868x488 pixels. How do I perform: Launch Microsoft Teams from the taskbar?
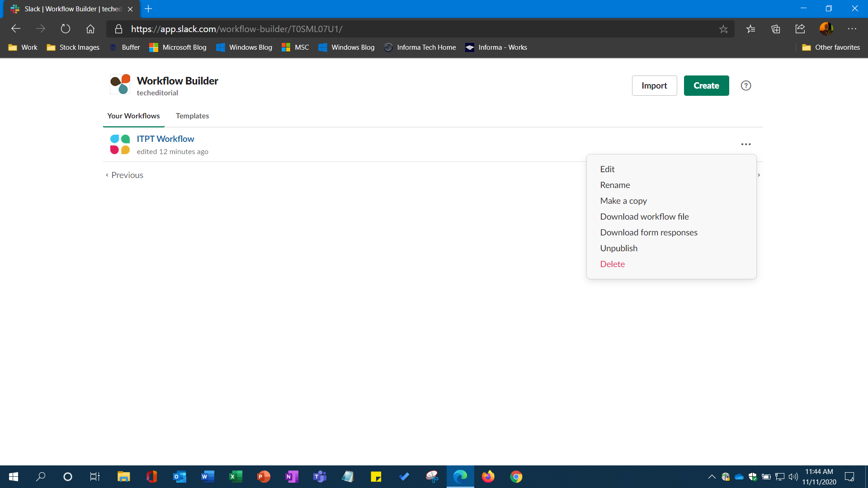click(x=320, y=477)
